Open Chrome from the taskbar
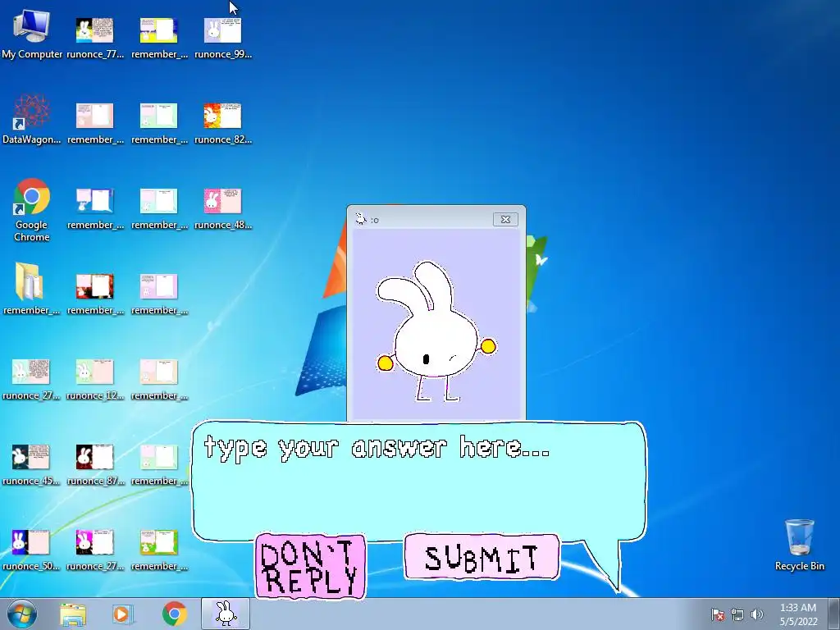The image size is (840, 630). pyautogui.click(x=174, y=614)
